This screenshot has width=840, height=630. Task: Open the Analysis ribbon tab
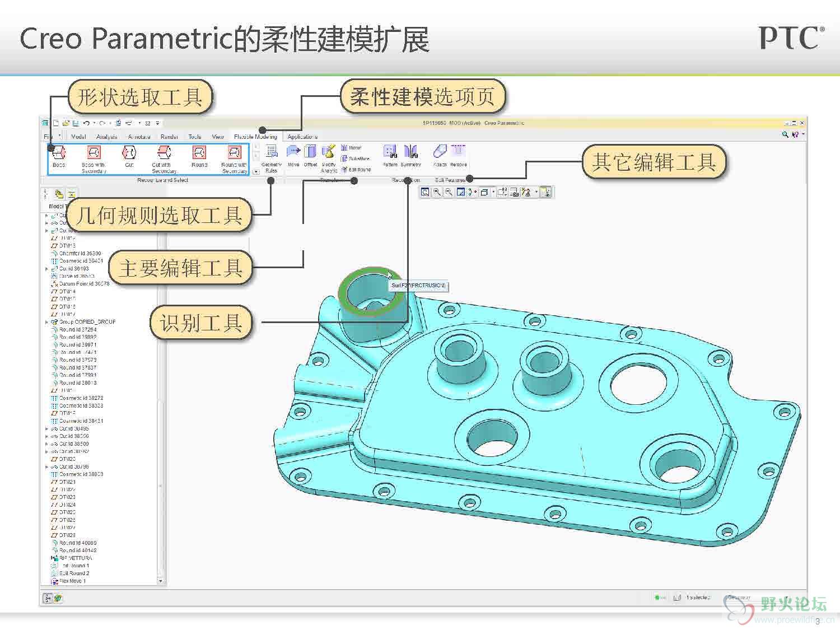point(106,137)
